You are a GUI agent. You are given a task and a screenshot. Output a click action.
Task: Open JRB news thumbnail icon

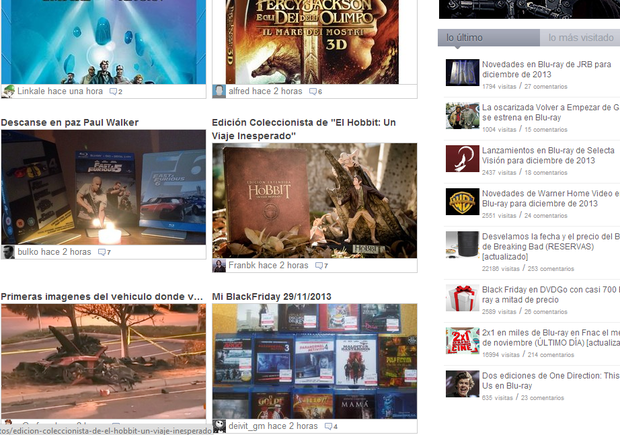[462, 73]
